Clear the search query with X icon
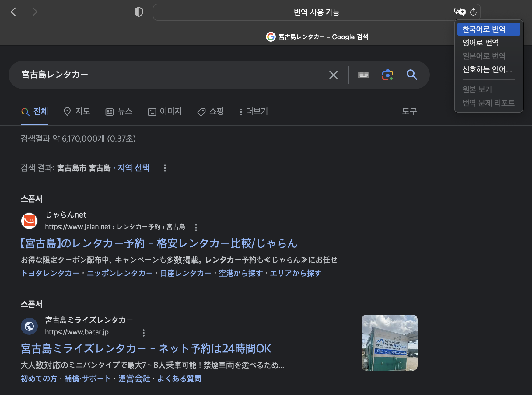 tap(334, 75)
